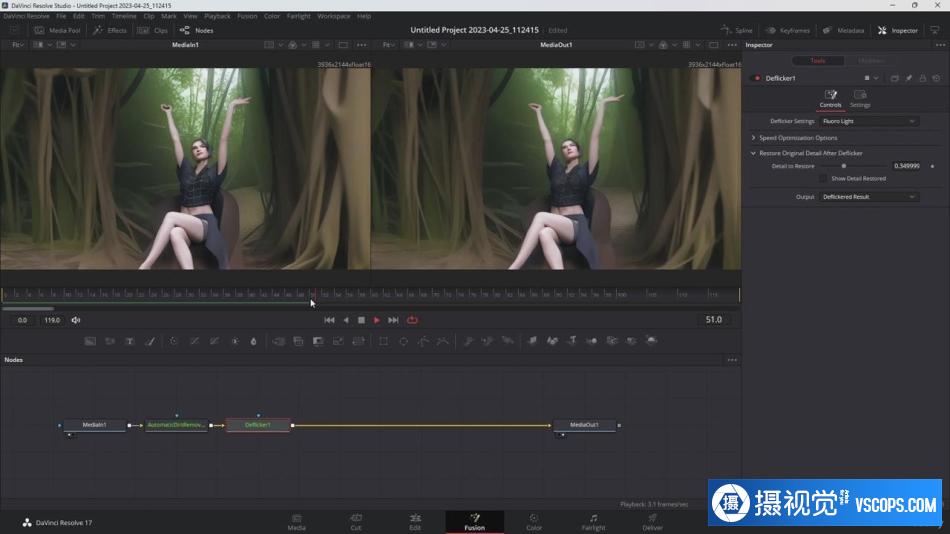Open the Spline editor panel
Viewport: 950px width, 534px height.
click(x=737, y=30)
